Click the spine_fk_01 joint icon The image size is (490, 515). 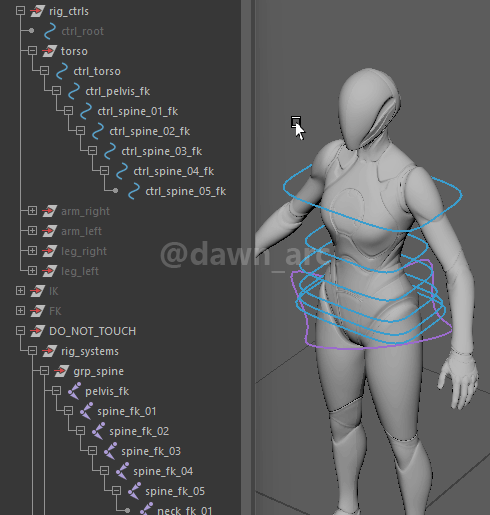(x=86, y=411)
